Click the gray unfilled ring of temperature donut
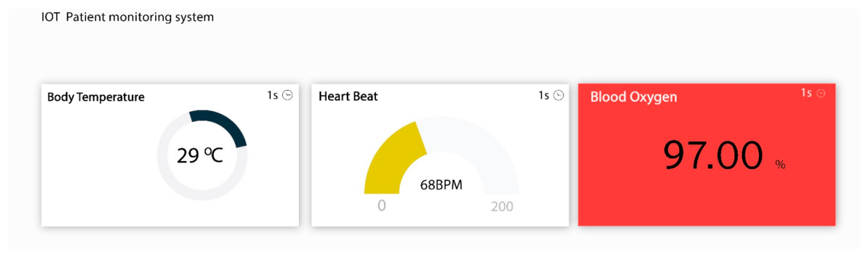Image resolution: width=868 pixels, height=260 pixels. (x=175, y=182)
